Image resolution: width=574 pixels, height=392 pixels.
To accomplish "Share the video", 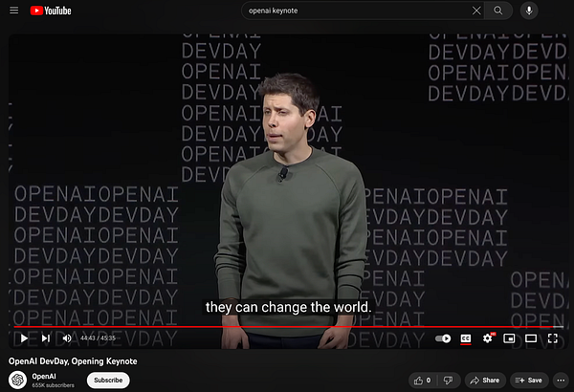I will click(x=485, y=381).
